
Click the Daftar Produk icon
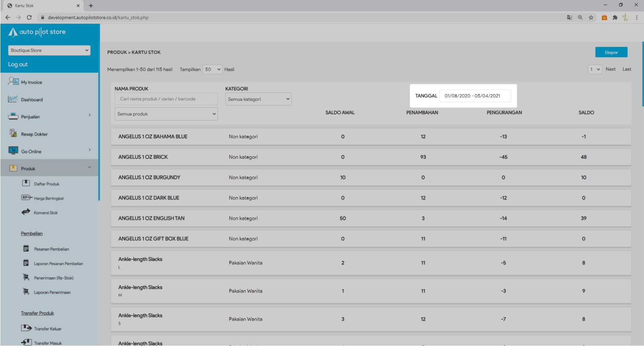(x=26, y=183)
